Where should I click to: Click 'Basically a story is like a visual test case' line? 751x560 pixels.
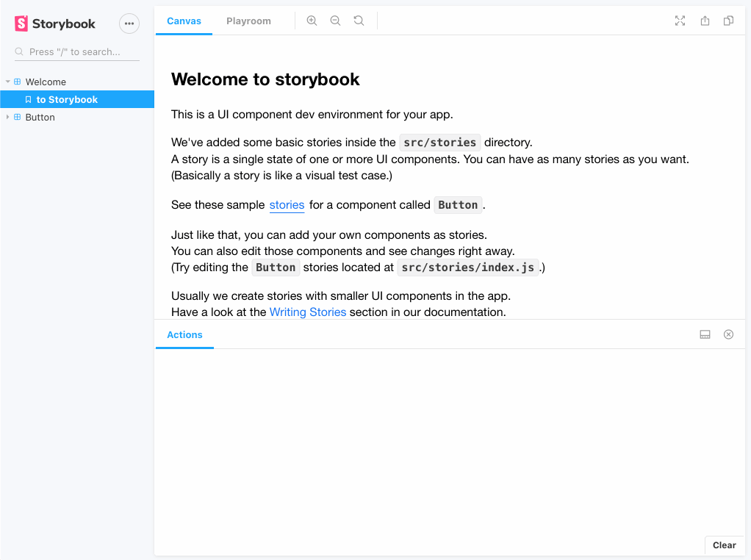tap(281, 176)
